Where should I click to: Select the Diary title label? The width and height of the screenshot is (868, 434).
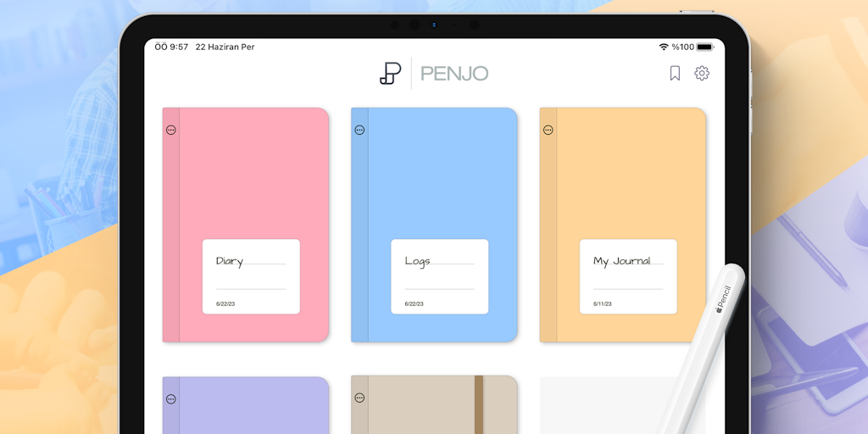tap(230, 261)
